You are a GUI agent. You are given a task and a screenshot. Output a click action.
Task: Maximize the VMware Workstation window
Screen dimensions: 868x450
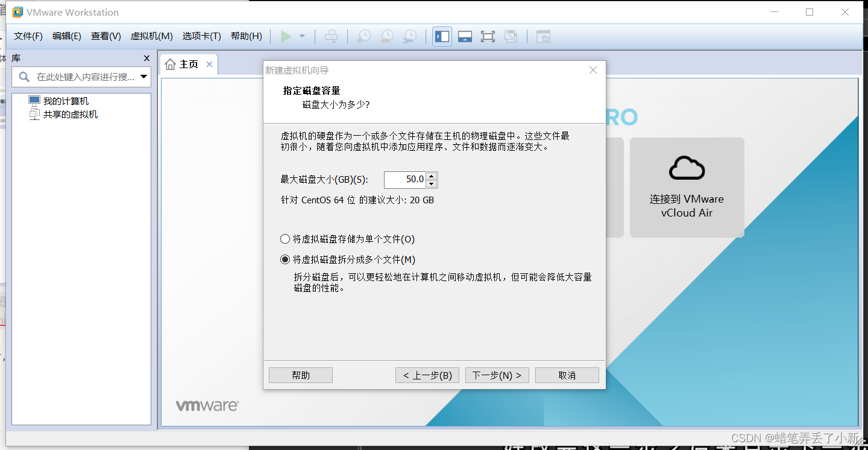pyautogui.click(x=810, y=12)
